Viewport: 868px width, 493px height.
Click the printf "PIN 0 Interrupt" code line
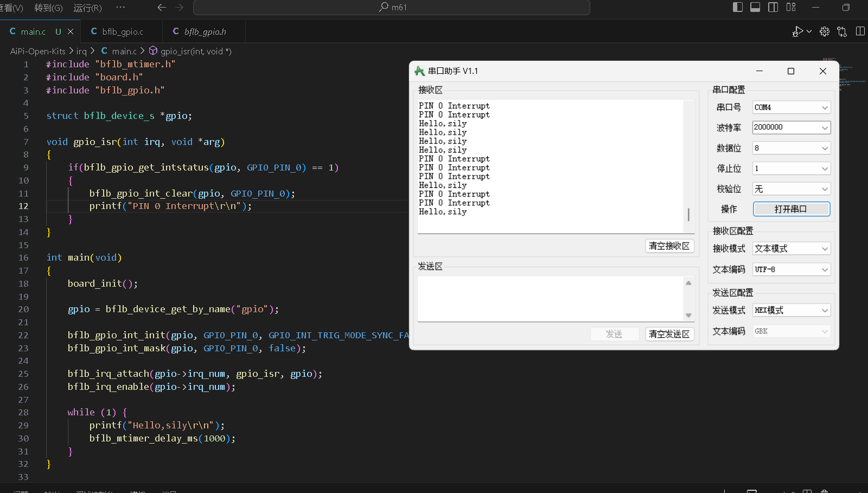170,206
